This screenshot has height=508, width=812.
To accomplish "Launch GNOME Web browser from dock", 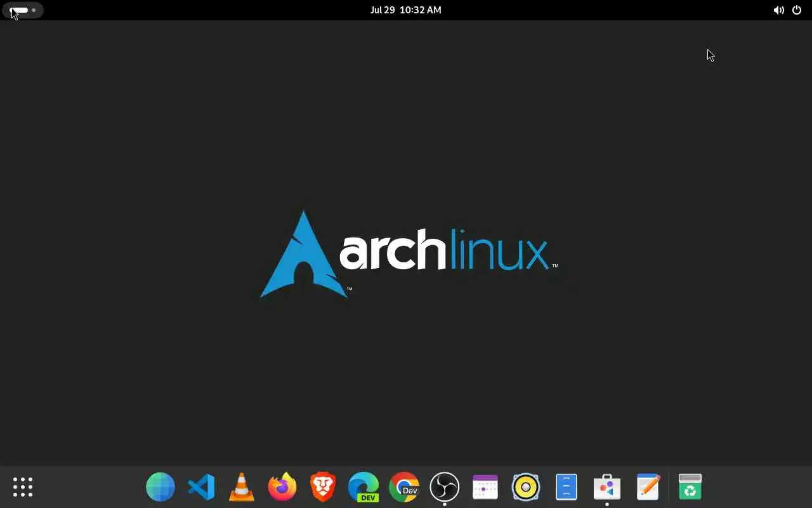I will (x=160, y=487).
